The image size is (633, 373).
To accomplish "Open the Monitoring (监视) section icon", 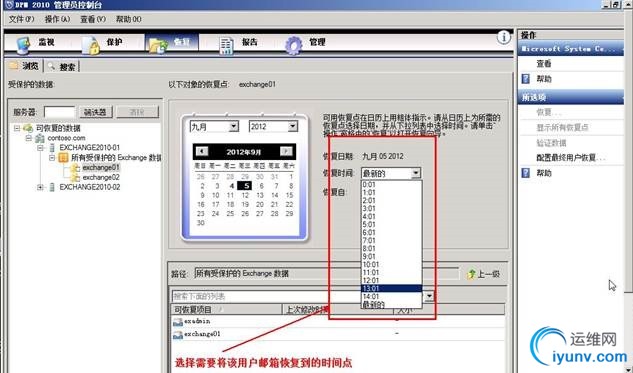I will 23,45.
